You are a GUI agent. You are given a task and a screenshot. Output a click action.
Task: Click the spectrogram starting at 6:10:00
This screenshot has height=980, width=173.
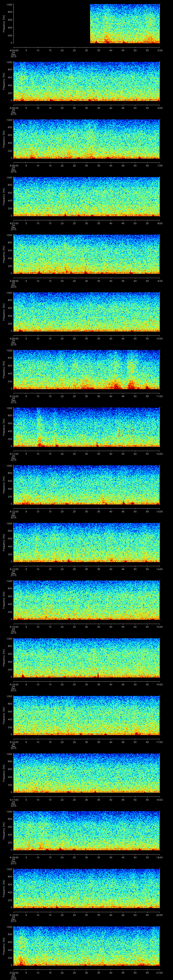pos(87,369)
